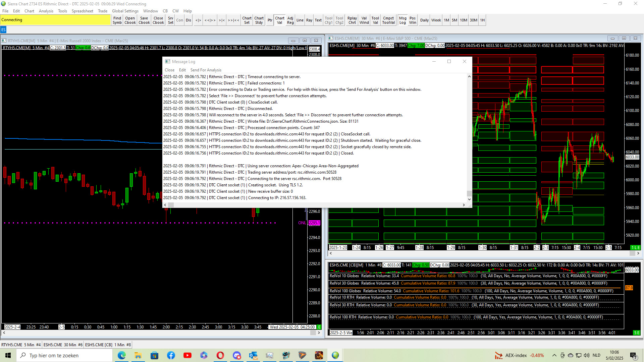Screen dimensions: 644x362
Task: Toggle Chart Values tool mode
Action: (279, 20)
